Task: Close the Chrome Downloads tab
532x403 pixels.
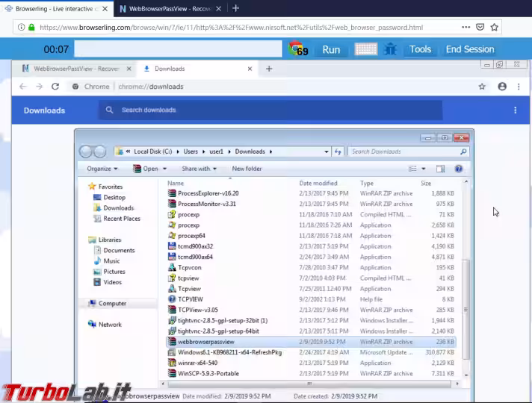Action: point(250,69)
